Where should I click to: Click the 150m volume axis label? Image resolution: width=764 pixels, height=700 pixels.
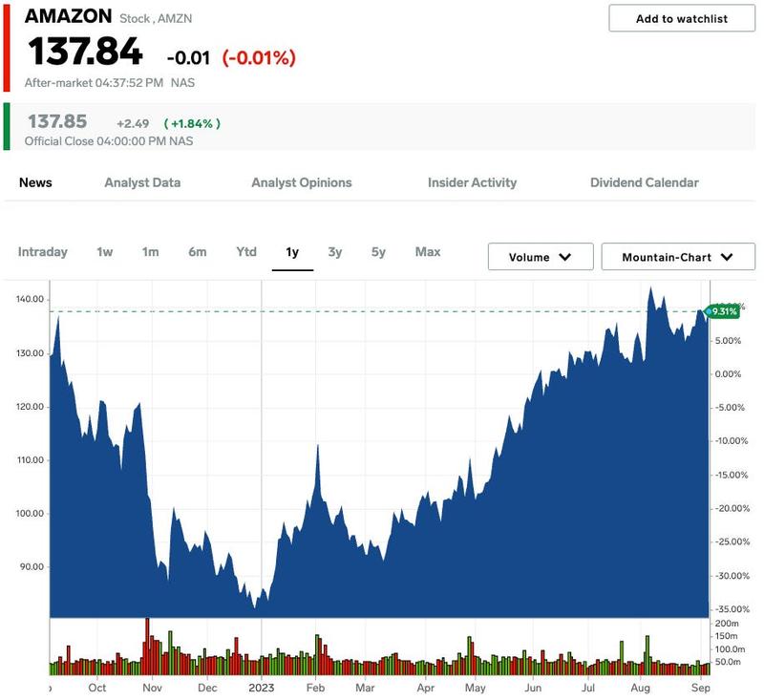726,636
